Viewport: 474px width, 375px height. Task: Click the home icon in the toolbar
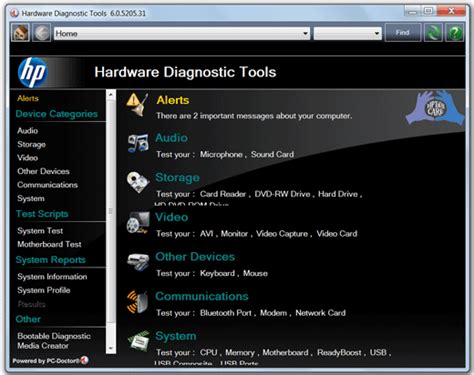click(20, 33)
